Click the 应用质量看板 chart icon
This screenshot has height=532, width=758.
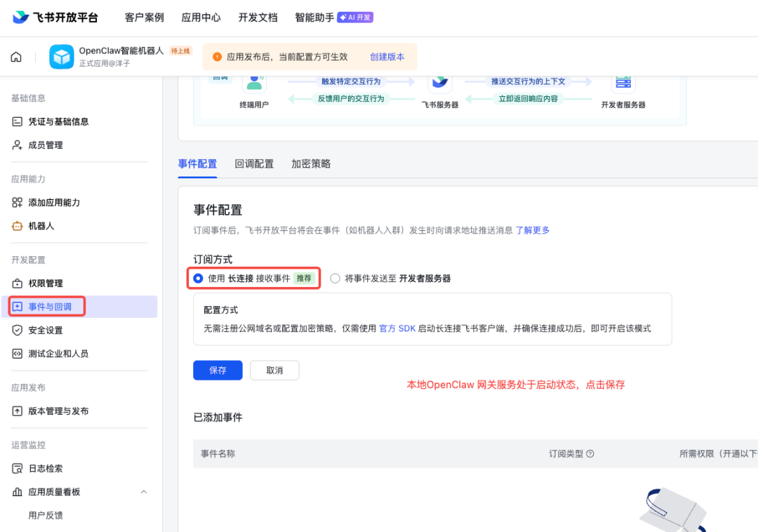[x=18, y=492]
